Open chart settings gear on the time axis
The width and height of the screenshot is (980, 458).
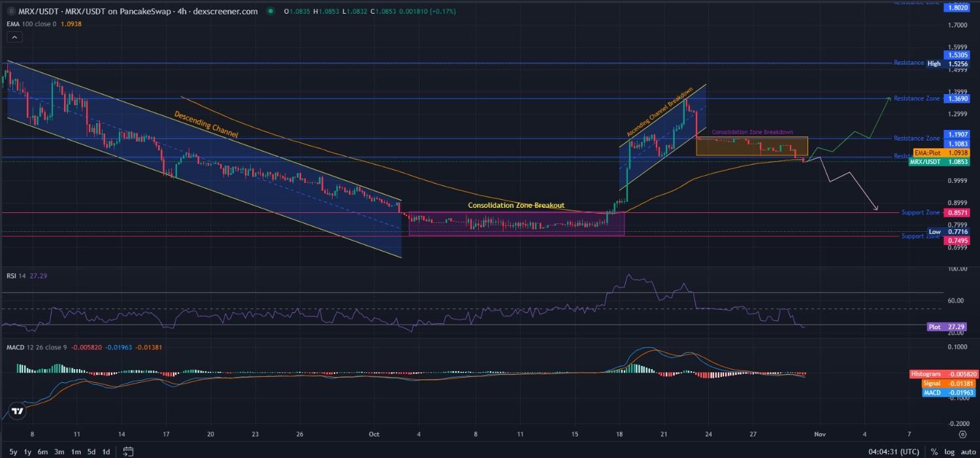(962, 434)
